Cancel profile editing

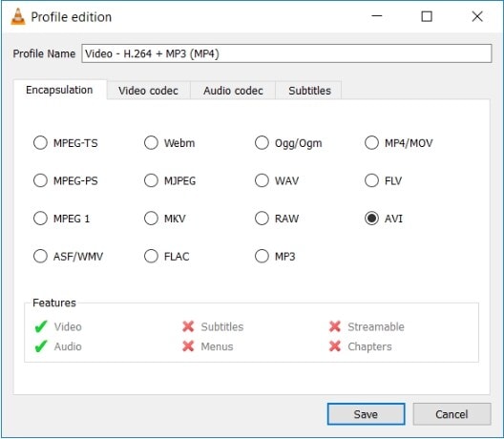451,414
